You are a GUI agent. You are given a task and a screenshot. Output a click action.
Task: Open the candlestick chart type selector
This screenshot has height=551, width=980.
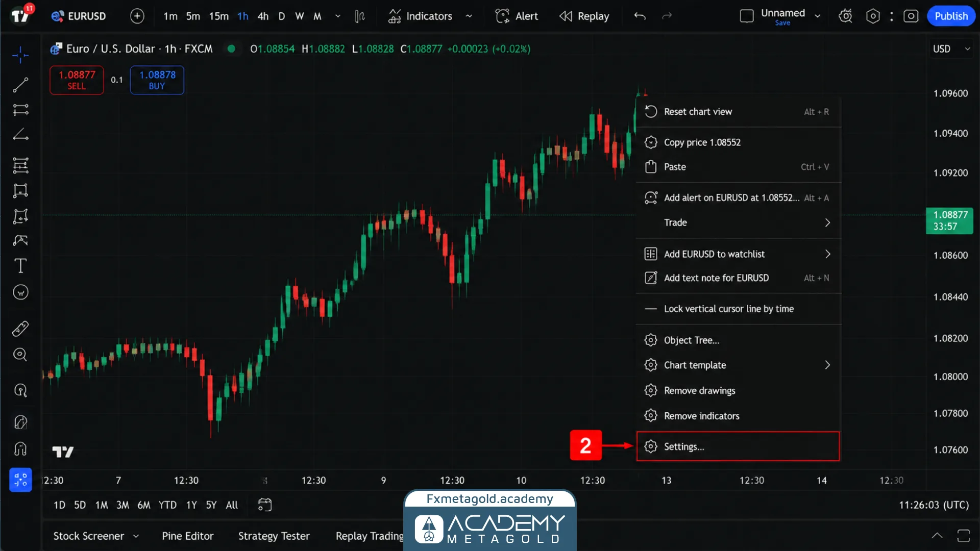coord(360,16)
